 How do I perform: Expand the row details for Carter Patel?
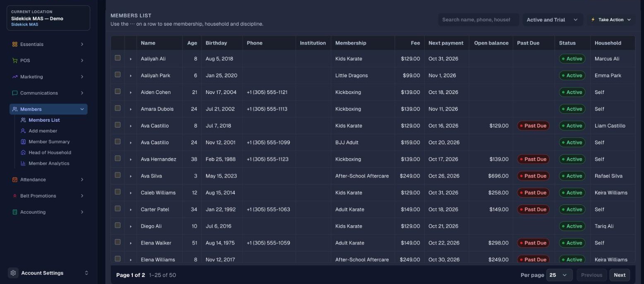[130, 209]
